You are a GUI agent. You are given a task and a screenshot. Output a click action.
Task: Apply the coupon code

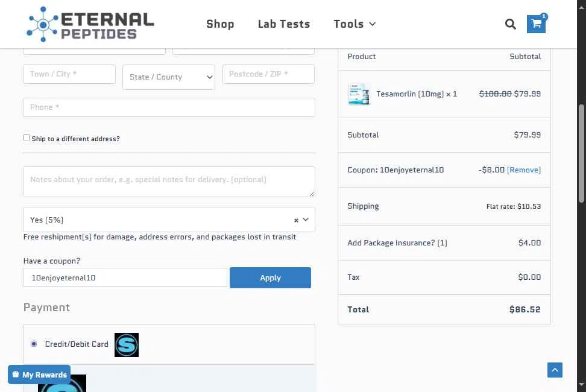[270, 277]
